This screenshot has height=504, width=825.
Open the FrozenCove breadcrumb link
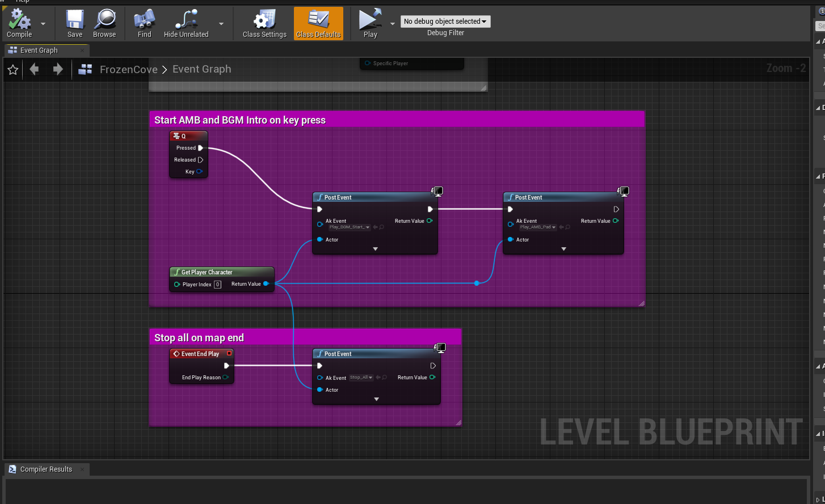click(129, 69)
